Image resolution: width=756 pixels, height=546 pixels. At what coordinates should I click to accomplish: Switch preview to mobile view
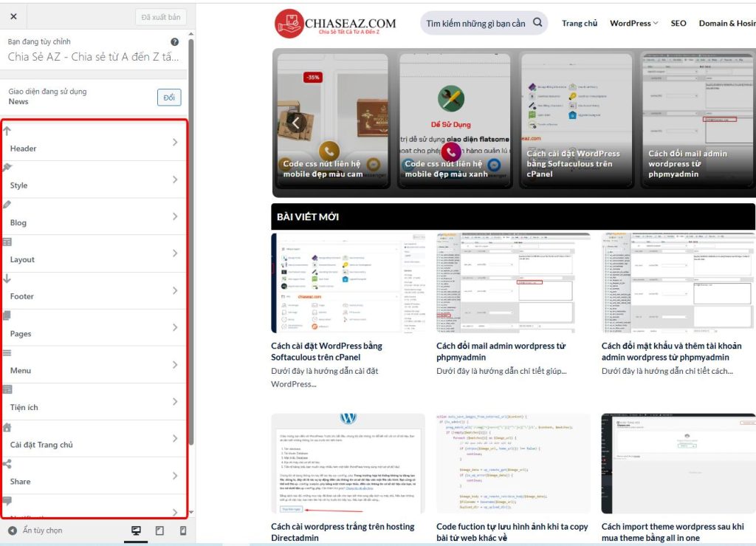coord(185,530)
